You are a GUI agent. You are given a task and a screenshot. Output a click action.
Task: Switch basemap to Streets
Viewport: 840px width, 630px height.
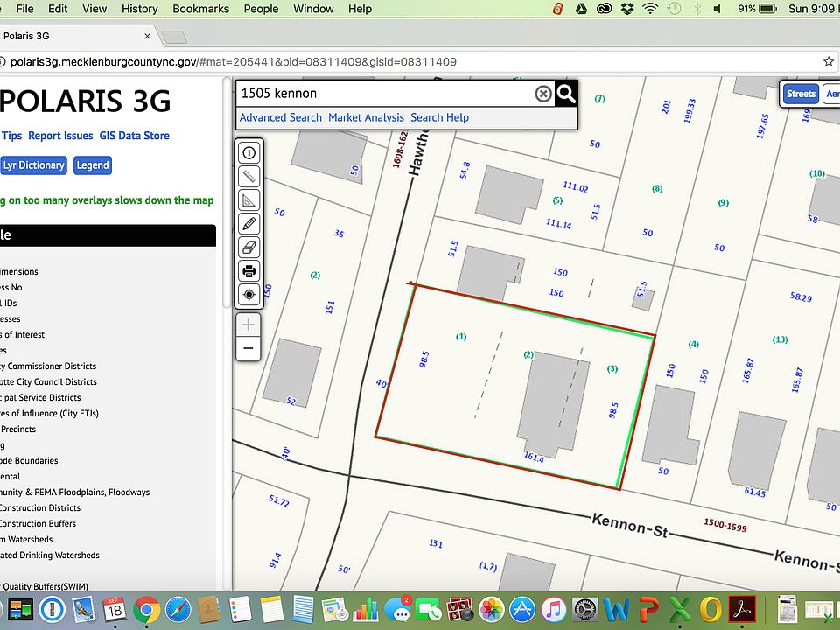(x=801, y=94)
